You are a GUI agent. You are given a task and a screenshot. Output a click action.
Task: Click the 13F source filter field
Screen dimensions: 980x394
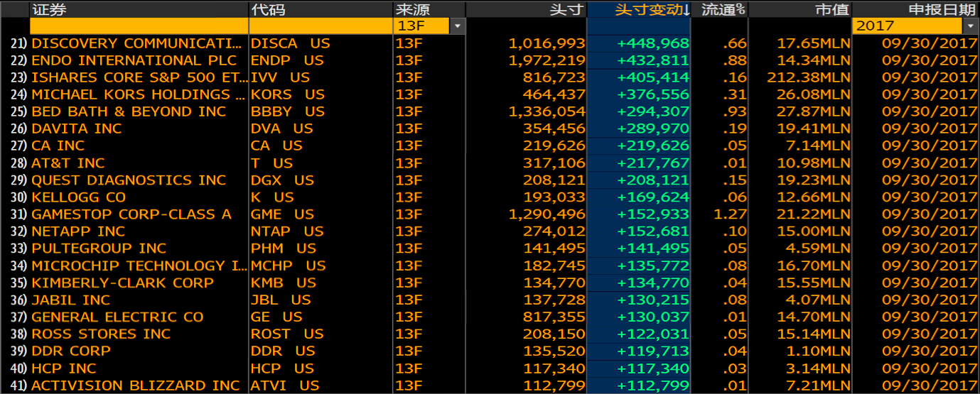tap(422, 26)
